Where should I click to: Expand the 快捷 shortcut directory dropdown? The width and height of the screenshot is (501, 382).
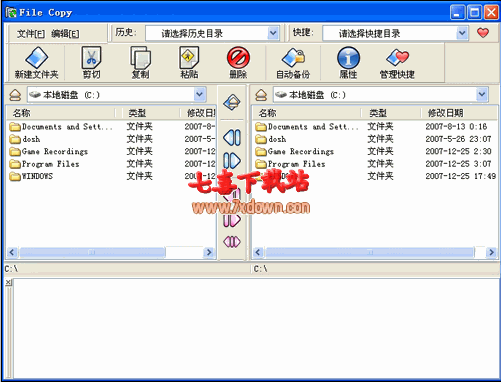click(462, 33)
